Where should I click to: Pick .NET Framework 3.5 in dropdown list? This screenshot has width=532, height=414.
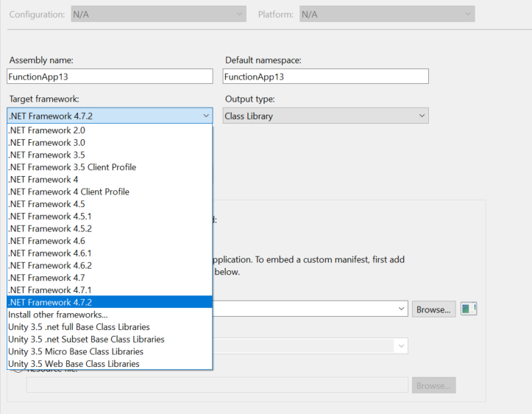coord(110,155)
